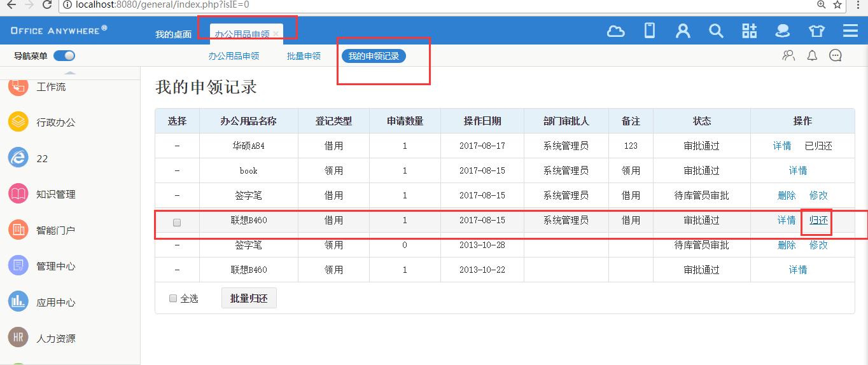Click the user profile icon
868x365 pixels.
683,31
